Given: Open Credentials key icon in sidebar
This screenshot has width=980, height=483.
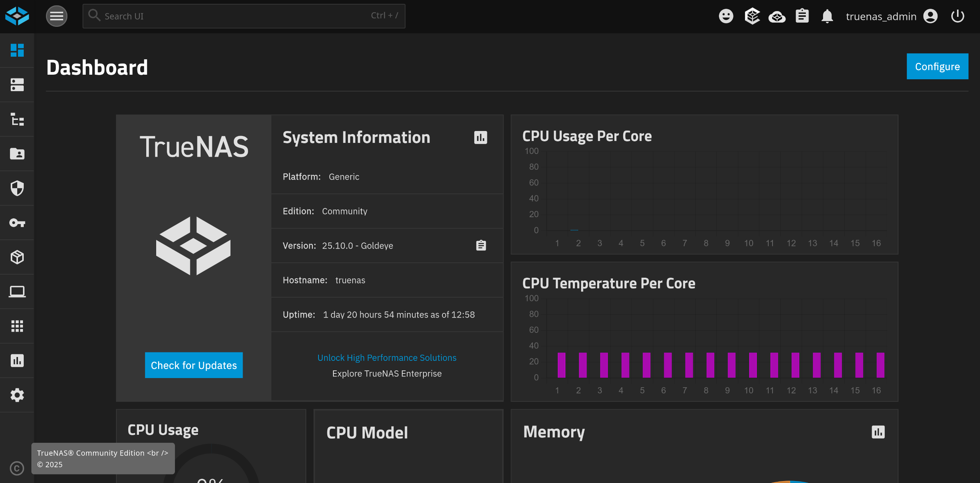Looking at the screenshot, I should (17, 223).
